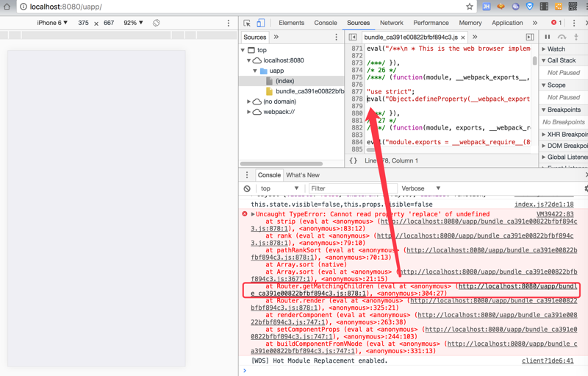The image size is (588, 376).
Task: Open the Network panel tab
Action: coord(392,23)
